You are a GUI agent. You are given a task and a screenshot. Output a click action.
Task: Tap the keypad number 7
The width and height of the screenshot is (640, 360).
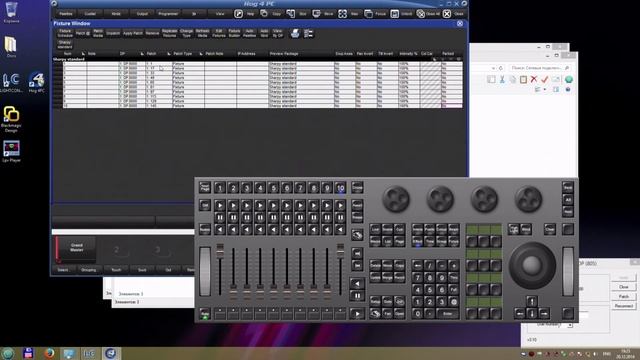click(417, 278)
